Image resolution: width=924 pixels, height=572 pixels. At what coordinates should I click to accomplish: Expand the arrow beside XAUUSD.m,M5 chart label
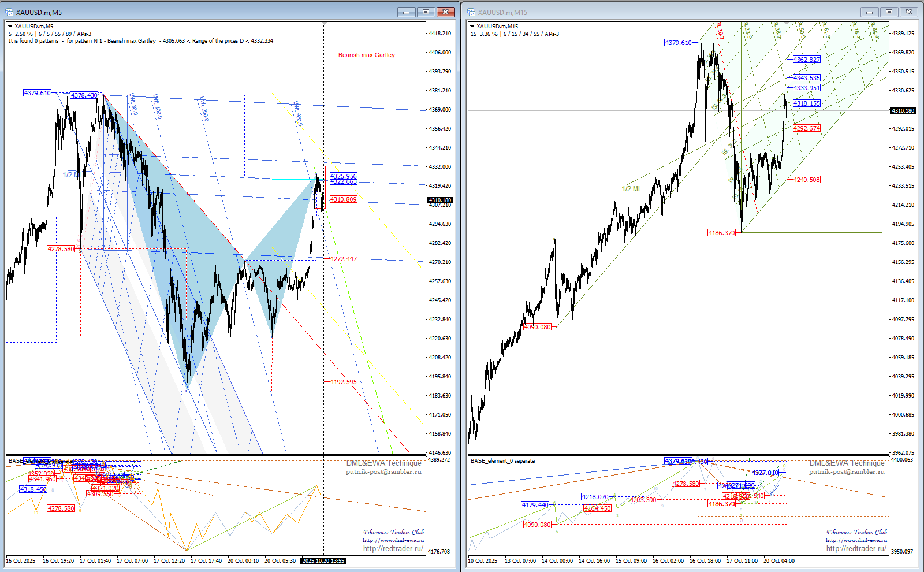pyautogui.click(x=10, y=26)
